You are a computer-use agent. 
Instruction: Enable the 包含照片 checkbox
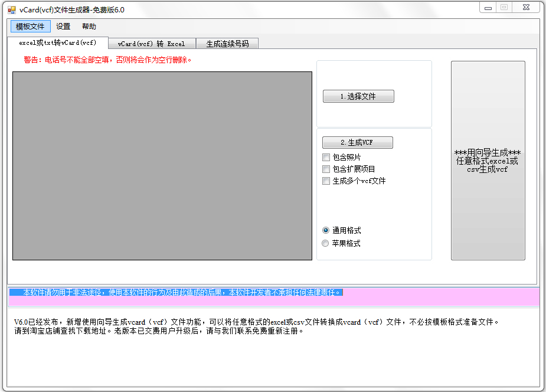[326, 157]
